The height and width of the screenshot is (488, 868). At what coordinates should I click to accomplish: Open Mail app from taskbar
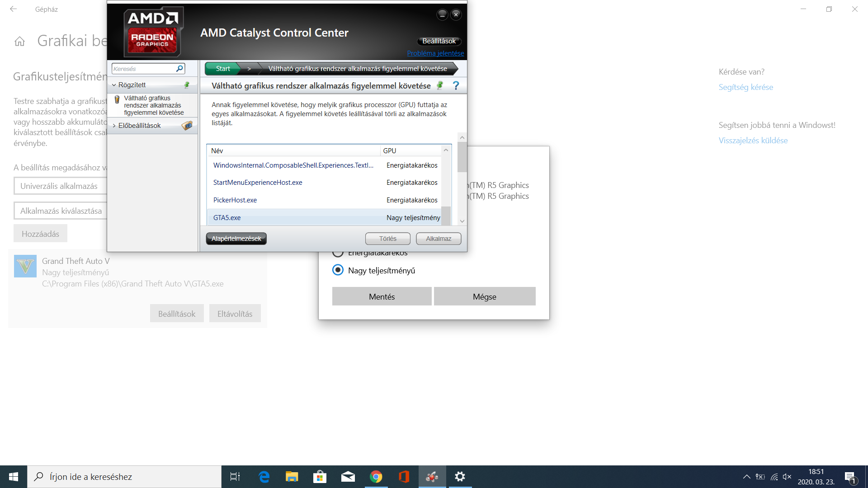pos(348,477)
